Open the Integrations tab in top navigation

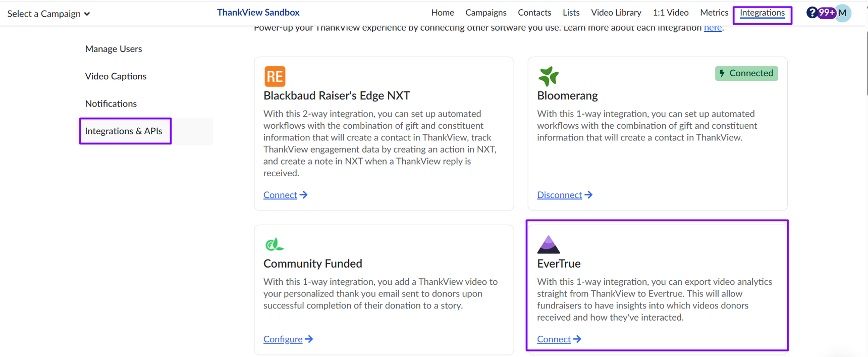pos(762,13)
